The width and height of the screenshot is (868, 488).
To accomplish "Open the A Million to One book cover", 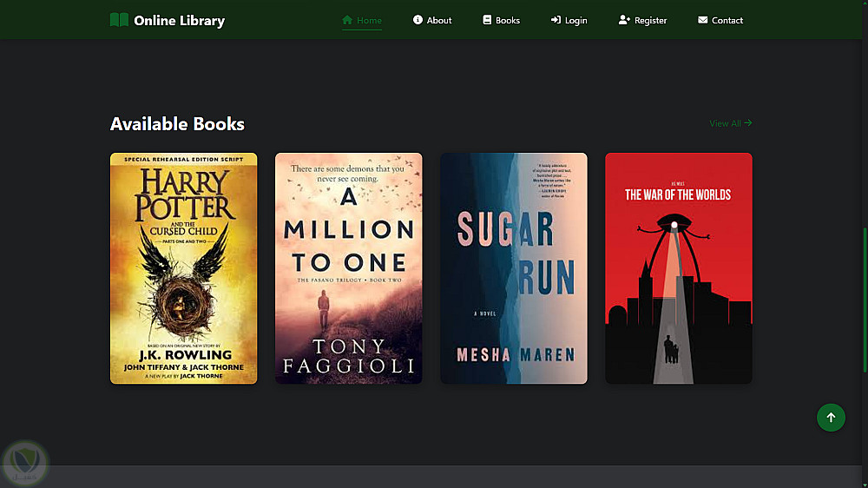I will (x=349, y=268).
